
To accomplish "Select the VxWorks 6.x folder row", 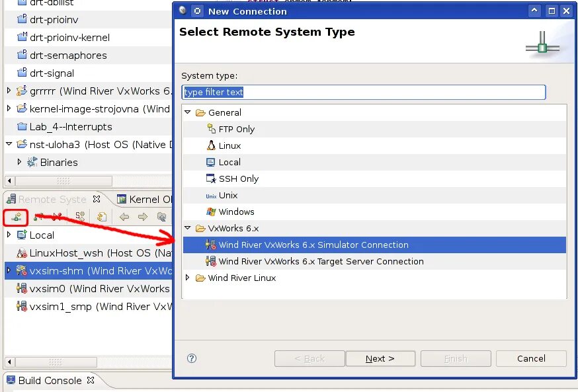I will tap(374, 229).
